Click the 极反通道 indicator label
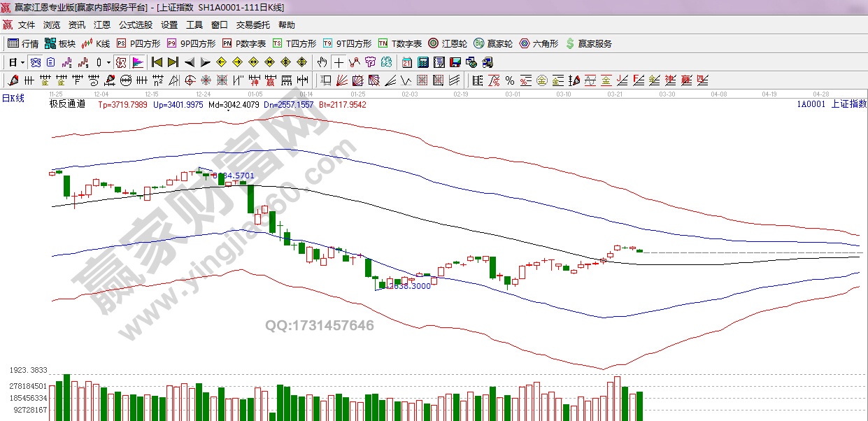 [x=67, y=104]
